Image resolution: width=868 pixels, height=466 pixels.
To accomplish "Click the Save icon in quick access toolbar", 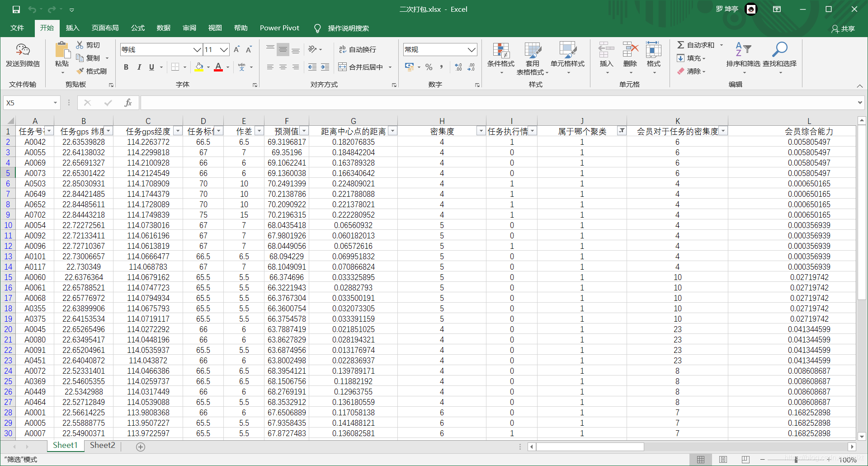I will point(16,9).
